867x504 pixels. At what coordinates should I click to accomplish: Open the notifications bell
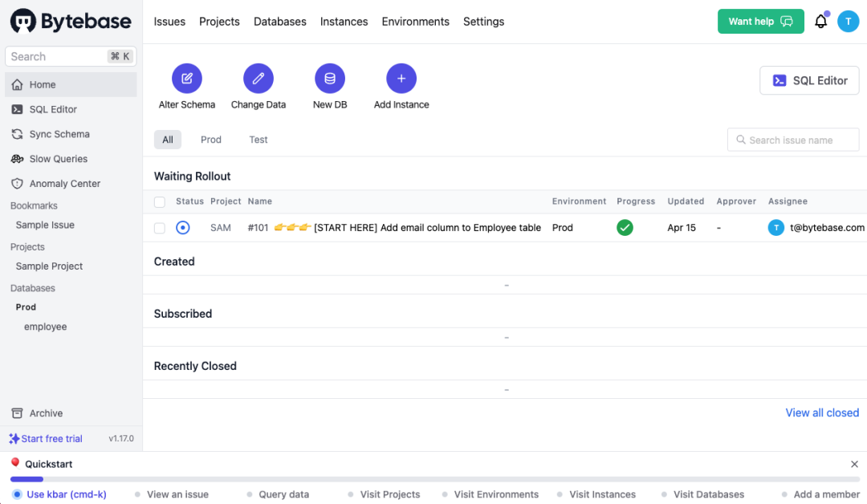820,21
